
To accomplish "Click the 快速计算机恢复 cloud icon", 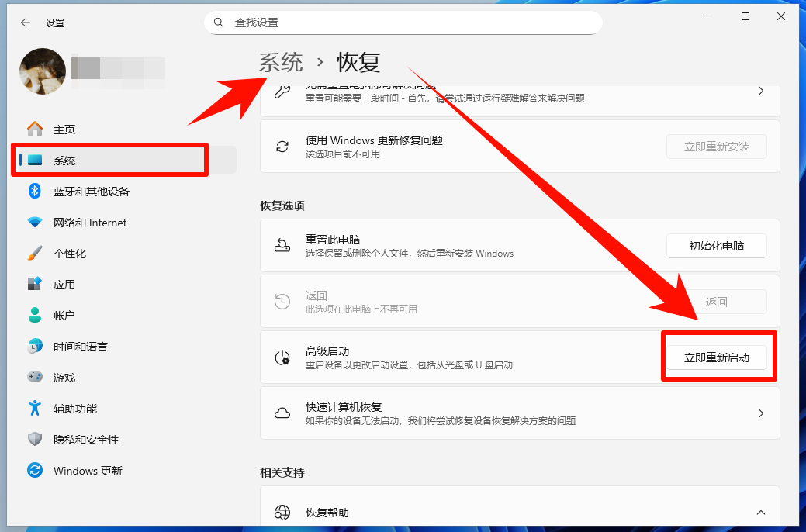I will pyautogui.click(x=282, y=413).
